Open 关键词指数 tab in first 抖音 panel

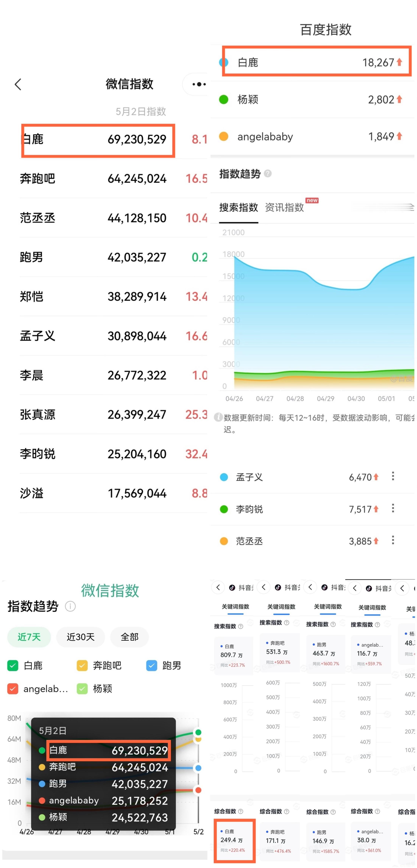(x=235, y=607)
